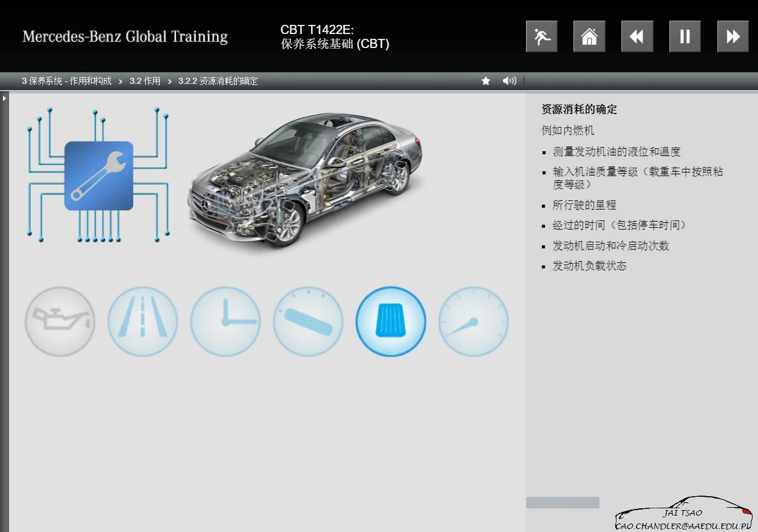Open breadcrumb 3 保养系统 - 作用和构成
The image size is (758, 532).
(x=67, y=81)
